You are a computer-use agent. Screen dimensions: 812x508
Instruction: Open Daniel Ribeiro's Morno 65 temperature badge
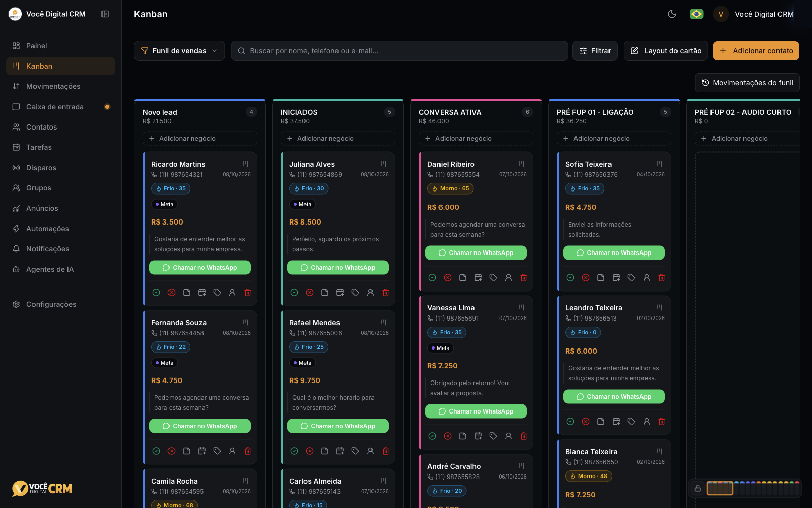coord(450,188)
